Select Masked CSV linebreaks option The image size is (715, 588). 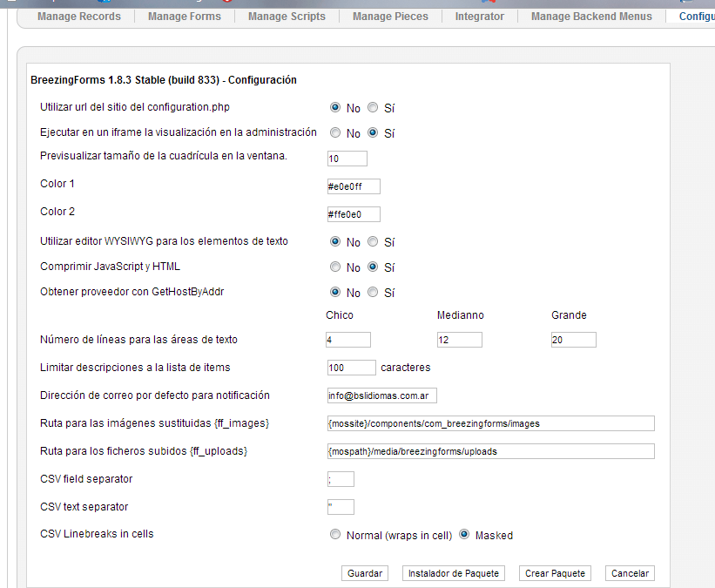pyautogui.click(x=464, y=535)
